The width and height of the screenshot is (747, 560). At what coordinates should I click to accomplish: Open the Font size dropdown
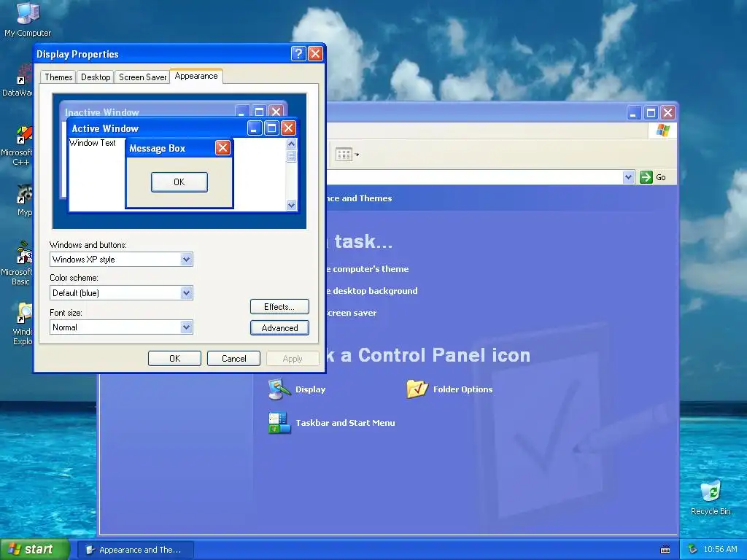coord(186,327)
